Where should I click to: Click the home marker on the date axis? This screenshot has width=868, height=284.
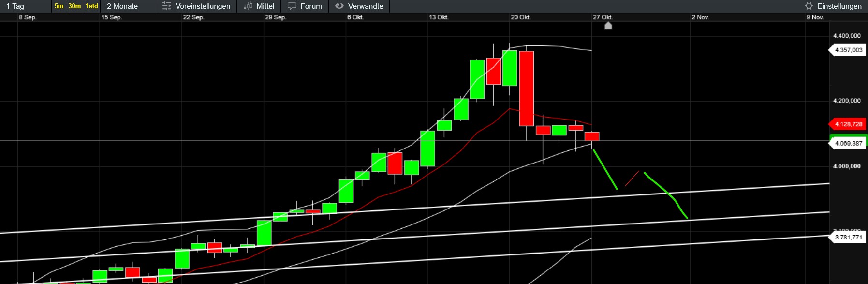(x=608, y=25)
